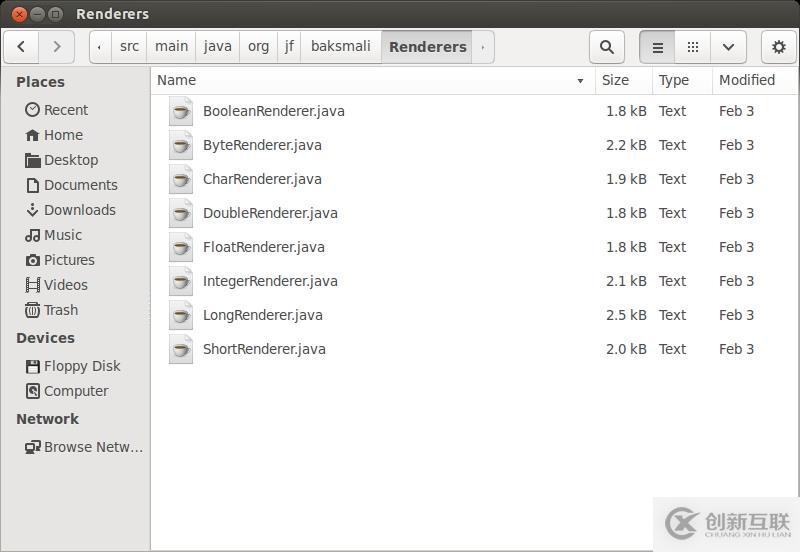Sort files by Name column header
Viewport: 800px width, 552px height.
[370, 80]
